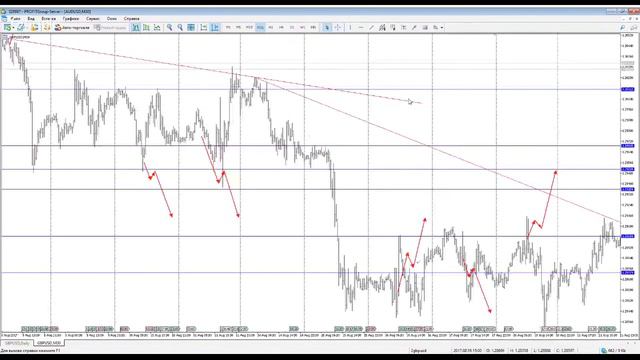
Task: Switch to the GBPUSD,M30 chart tab
Action: [x=49, y=343]
